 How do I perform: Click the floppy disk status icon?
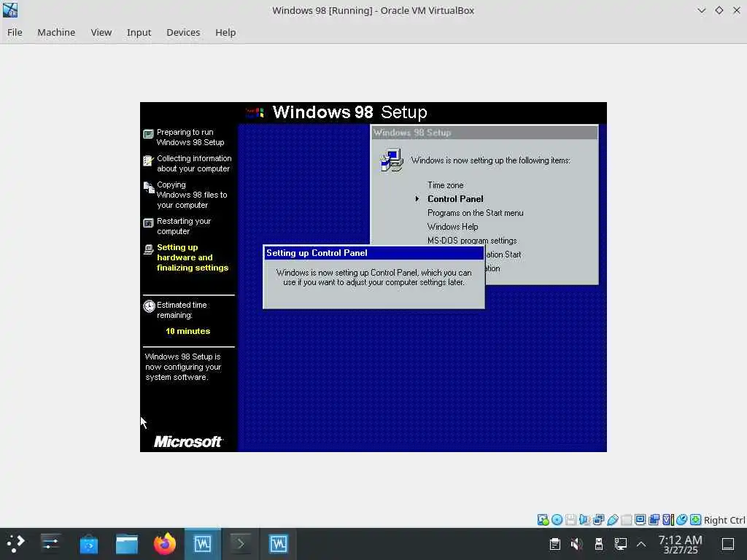(x=570, y=519)
